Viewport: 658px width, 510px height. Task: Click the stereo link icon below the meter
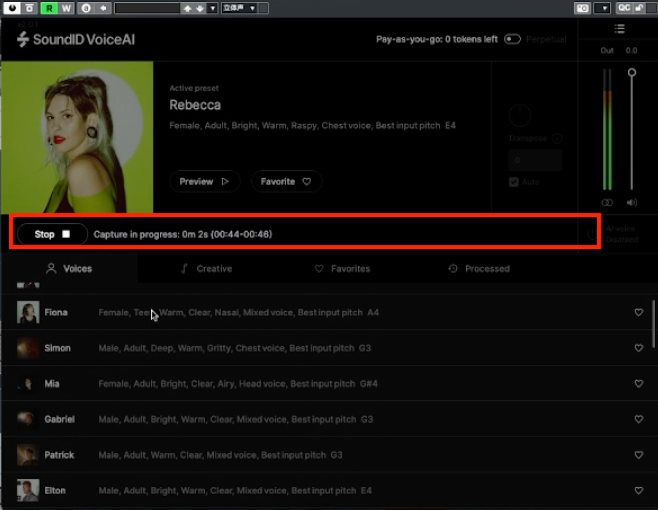(606, 202)
